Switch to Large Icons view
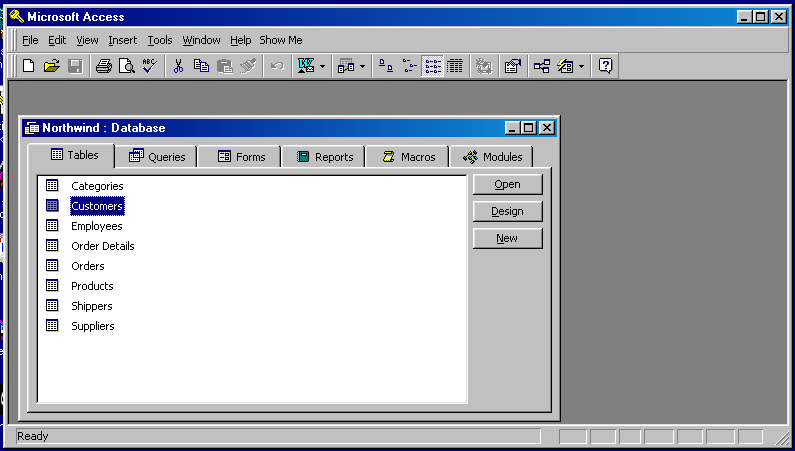This screenshot has width=795, height=451. [386, 66]
